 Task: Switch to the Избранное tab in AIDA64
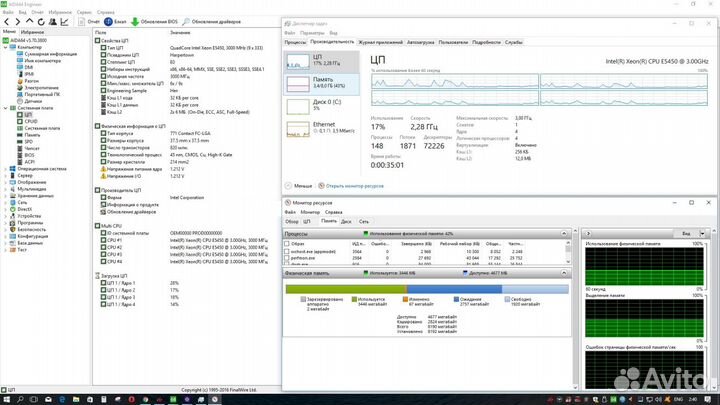[32, 32]
